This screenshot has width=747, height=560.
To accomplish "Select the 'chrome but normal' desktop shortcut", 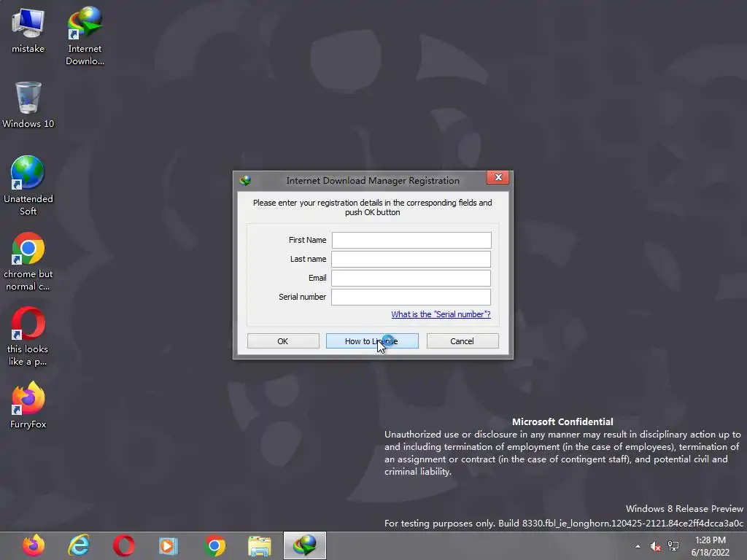I will coord(28,261).
